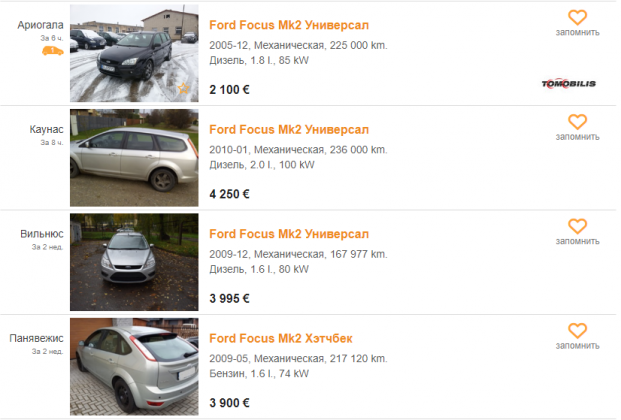Click the запомнить label on Вильнюс listing
The height and width of the screenshot is (420, 621).
tap(577, 241)
